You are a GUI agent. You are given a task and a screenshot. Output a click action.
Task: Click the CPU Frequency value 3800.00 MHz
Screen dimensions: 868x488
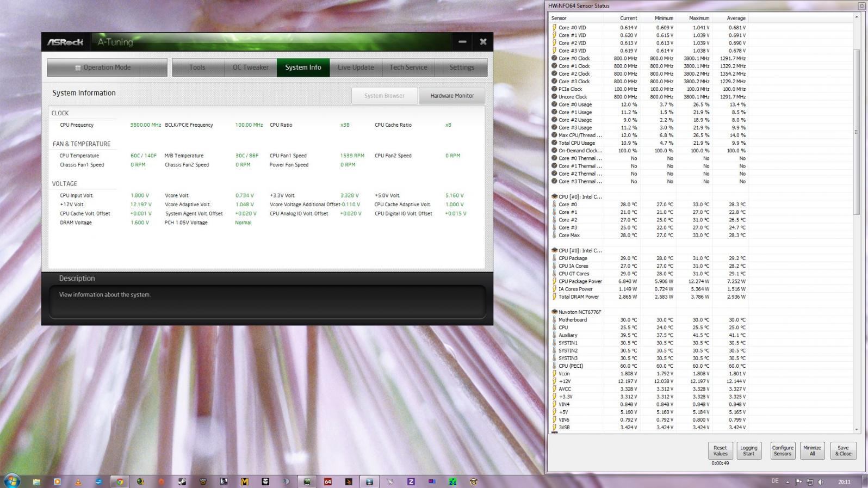(146, 125)
